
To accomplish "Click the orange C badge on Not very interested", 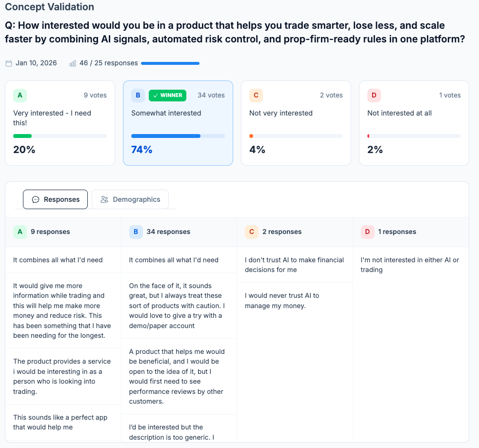I will 256,96.
